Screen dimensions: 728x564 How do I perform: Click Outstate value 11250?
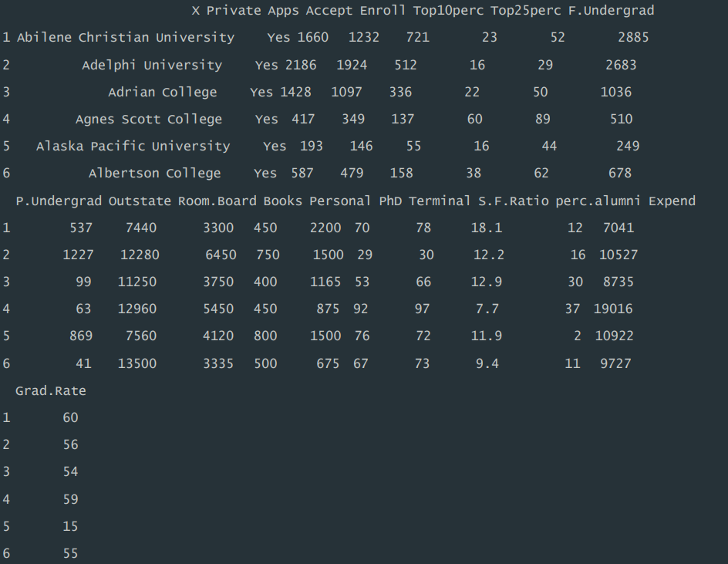[137, 282]
